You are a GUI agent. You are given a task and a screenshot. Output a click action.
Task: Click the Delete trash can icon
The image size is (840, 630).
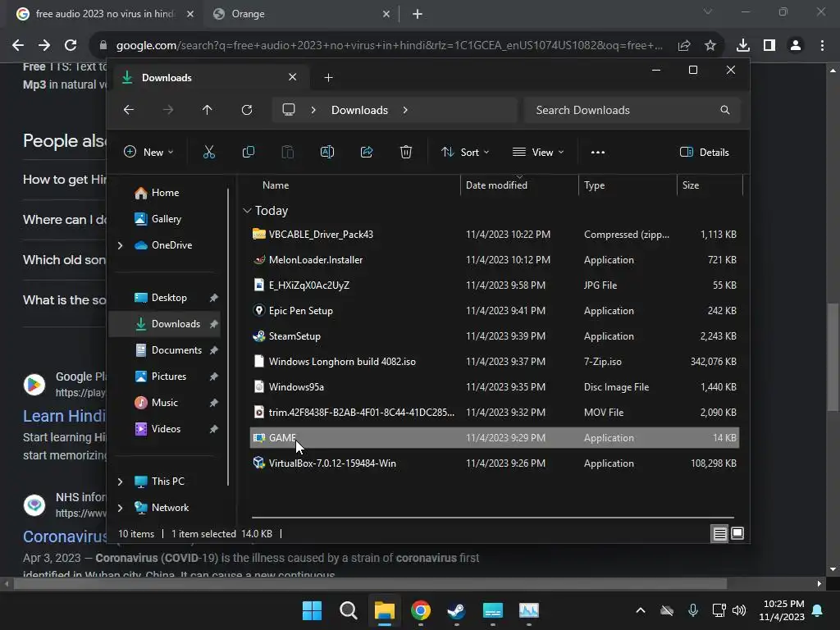(x=406, y=152)
